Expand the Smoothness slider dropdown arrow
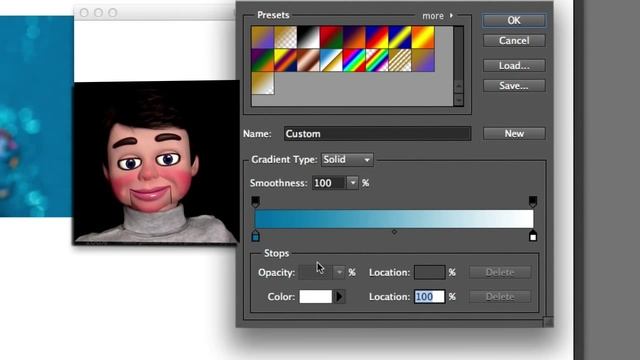The image size is (640, 360). click(x=353, y=183)
